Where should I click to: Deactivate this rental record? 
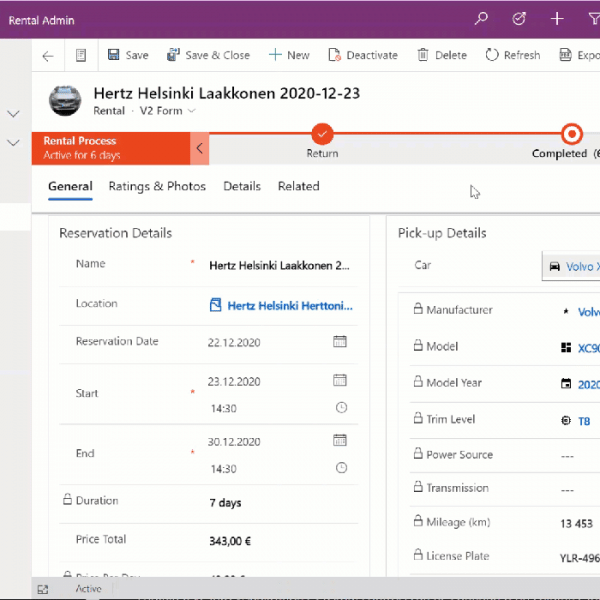tap(363, 55)
